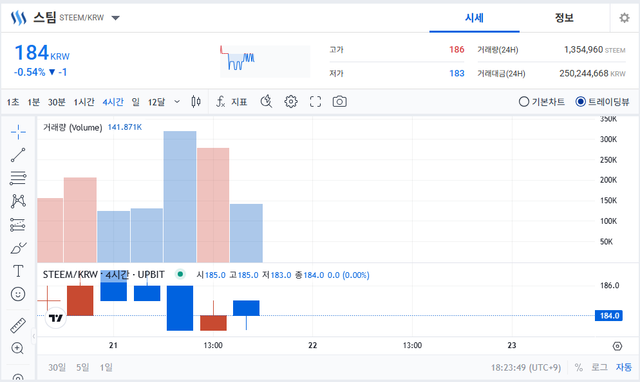Select the 12달 interval
This screenshot has width=640, height=382.
pyautogui.click(x=156, y=102)
